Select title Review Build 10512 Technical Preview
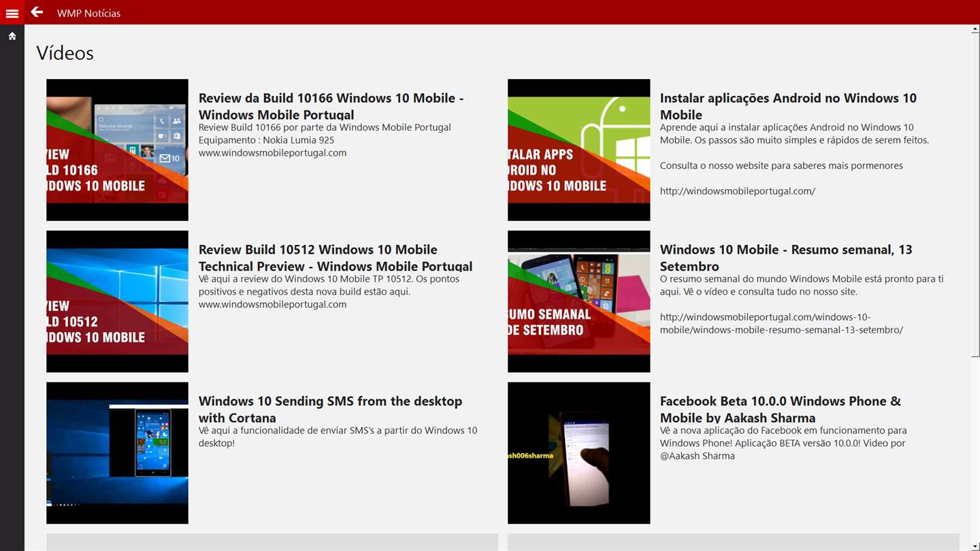The width and height of the screenshot is (980, 551). click(336, 258)
